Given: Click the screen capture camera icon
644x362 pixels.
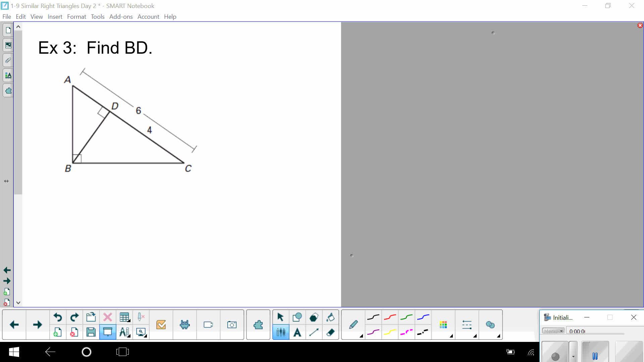Looking at the screenshot, I should (232, 324).
